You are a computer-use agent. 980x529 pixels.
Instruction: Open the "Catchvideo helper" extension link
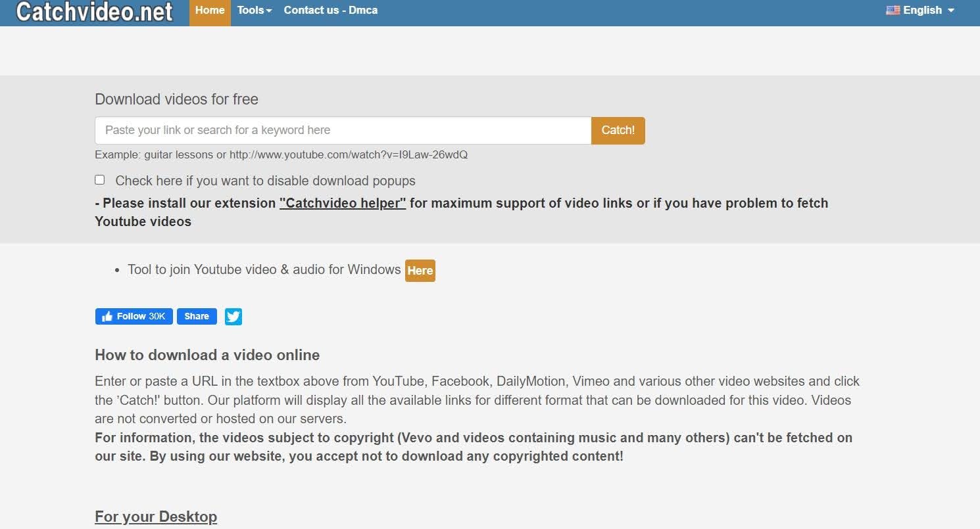click(343, 203)
